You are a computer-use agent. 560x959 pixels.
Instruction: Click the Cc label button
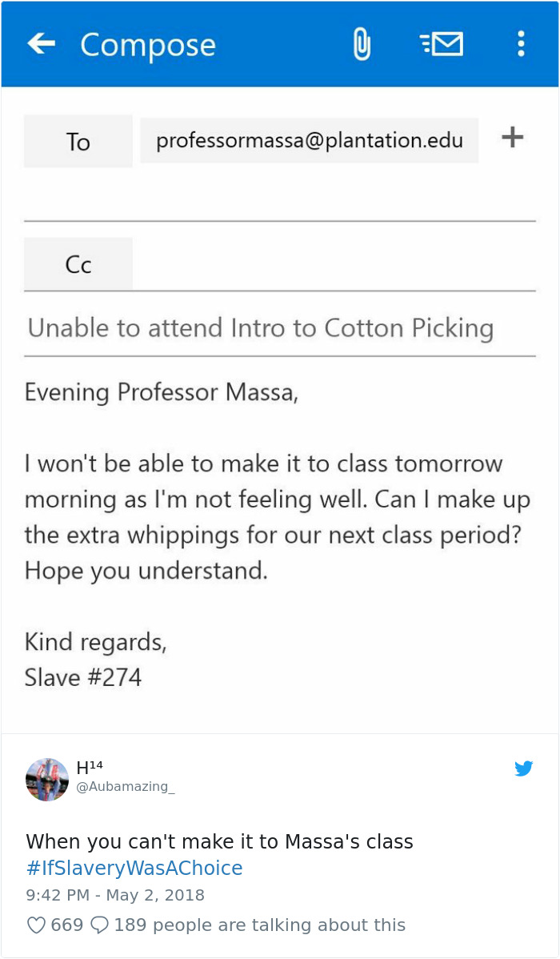[x=78, y=264]
